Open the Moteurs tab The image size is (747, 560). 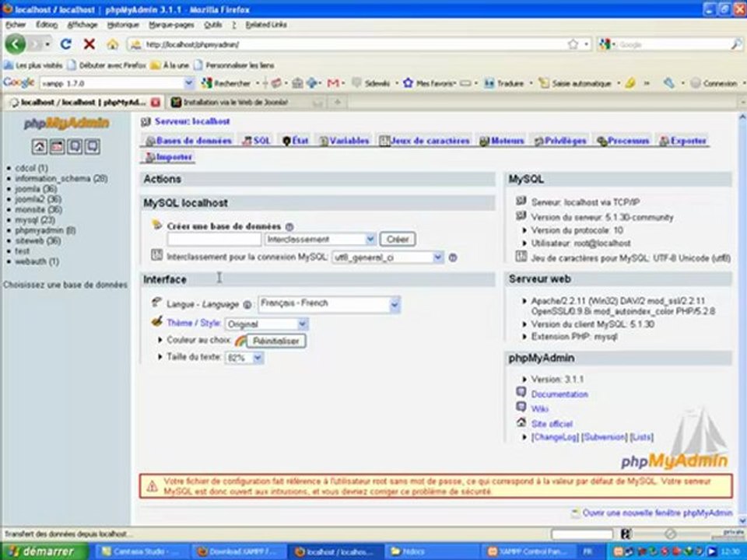pos(502,141)
